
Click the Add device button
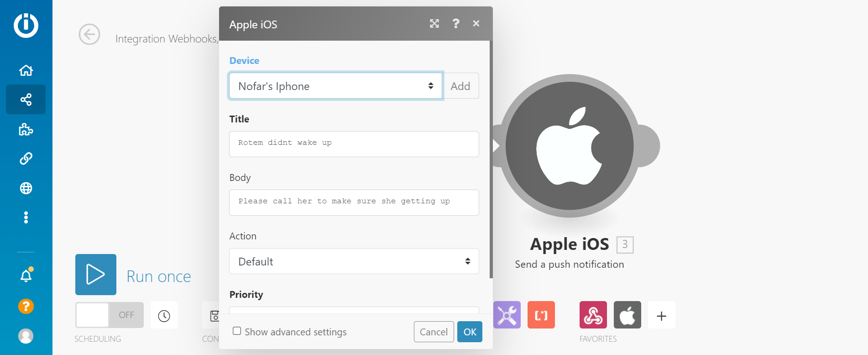tap(460, 86)
